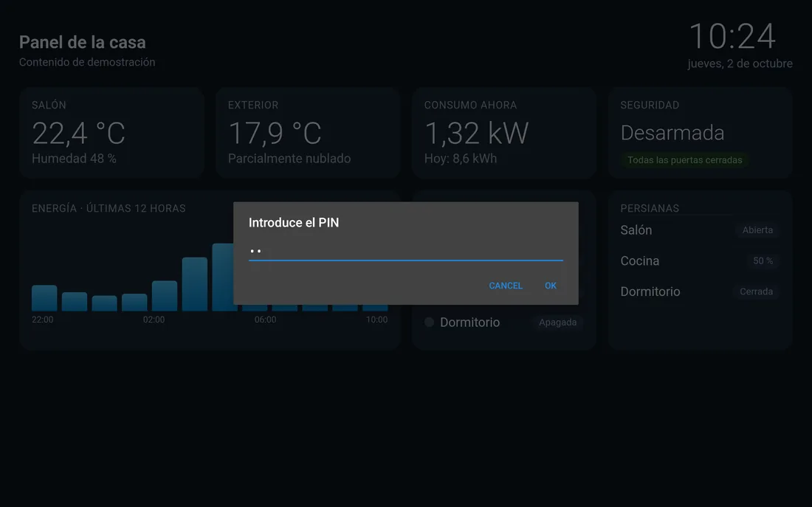Click the "Introduce el PIN" dialog title

point(294,223)
